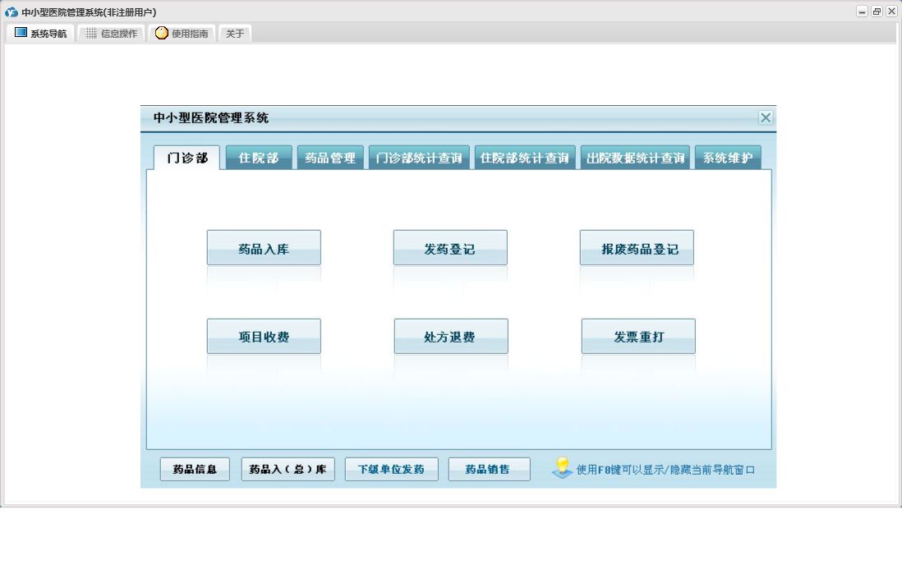Go to 出院数据统计查询 tab
Viewport: 902px width, 588px height.
coord(635,158)
